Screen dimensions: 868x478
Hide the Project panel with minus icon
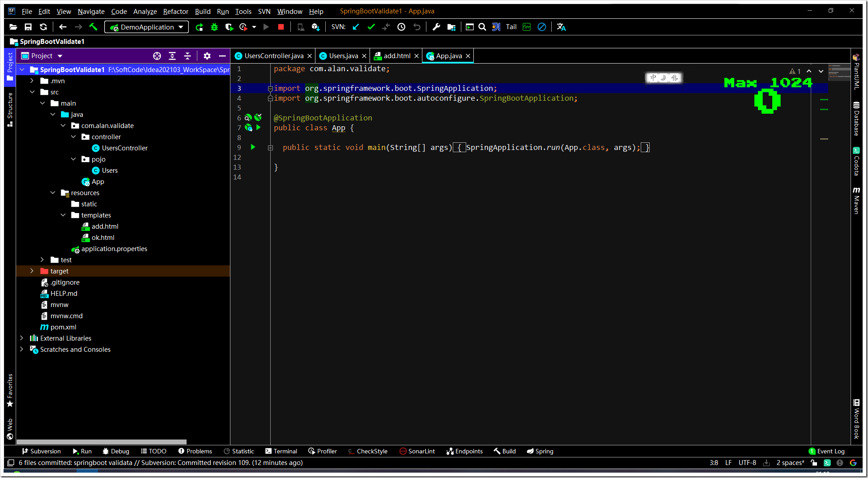click(x=222, y=56)
